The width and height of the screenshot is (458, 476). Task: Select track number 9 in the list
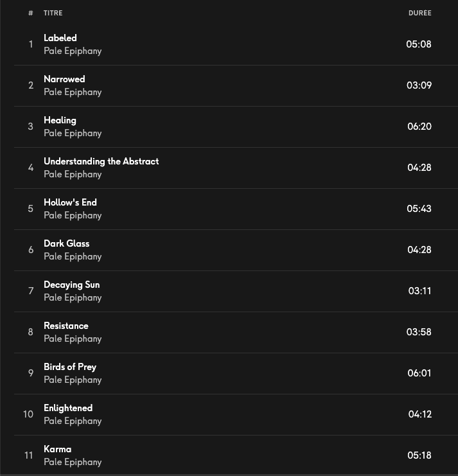30,373
